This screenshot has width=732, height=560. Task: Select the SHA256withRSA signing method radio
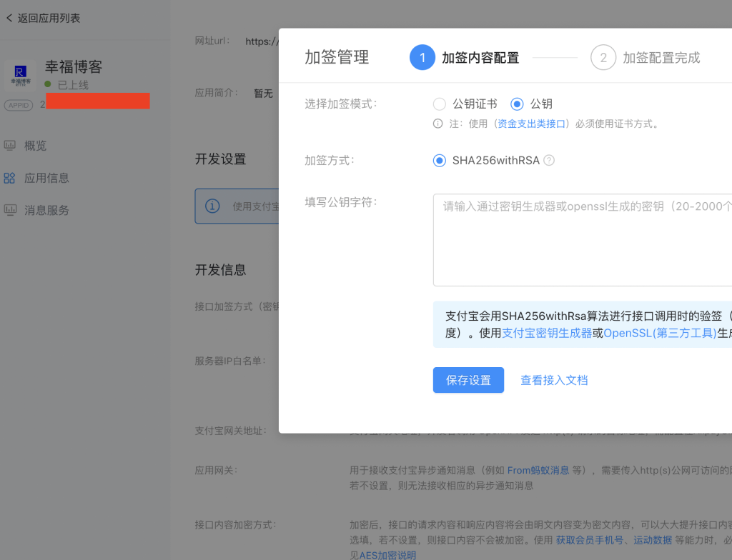[x=440, y=161]
